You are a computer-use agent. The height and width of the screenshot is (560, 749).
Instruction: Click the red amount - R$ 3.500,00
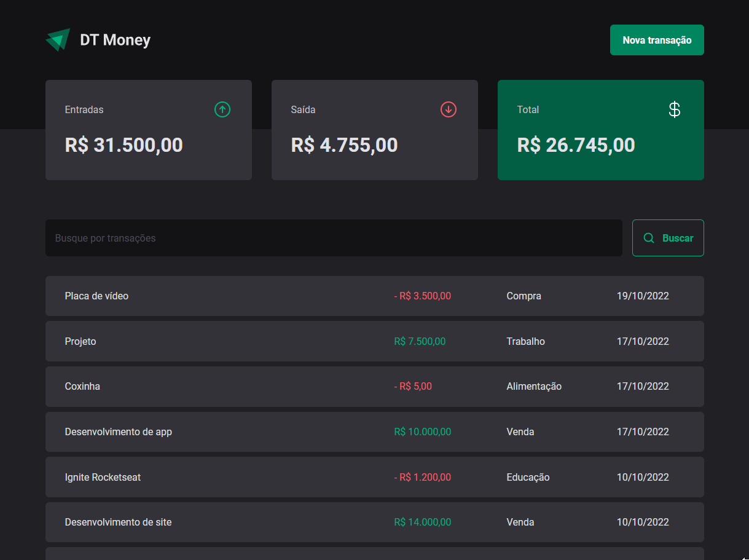[x=423, y=296]
